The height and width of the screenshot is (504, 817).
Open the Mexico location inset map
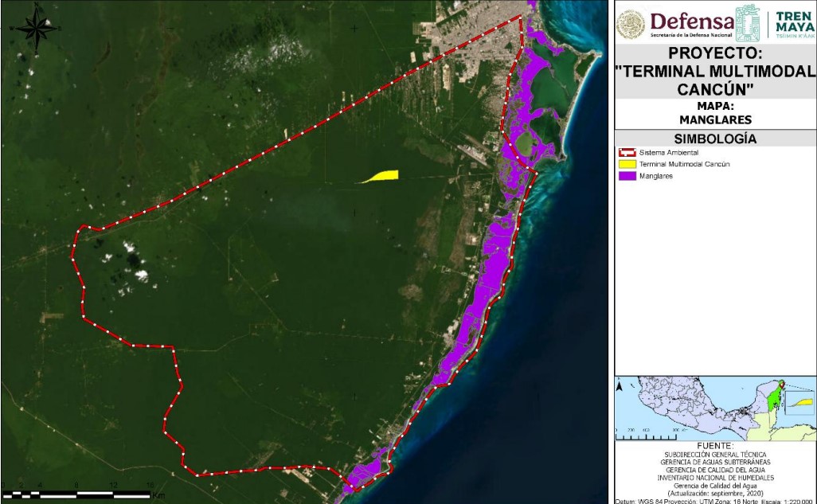tap(714, 408)
